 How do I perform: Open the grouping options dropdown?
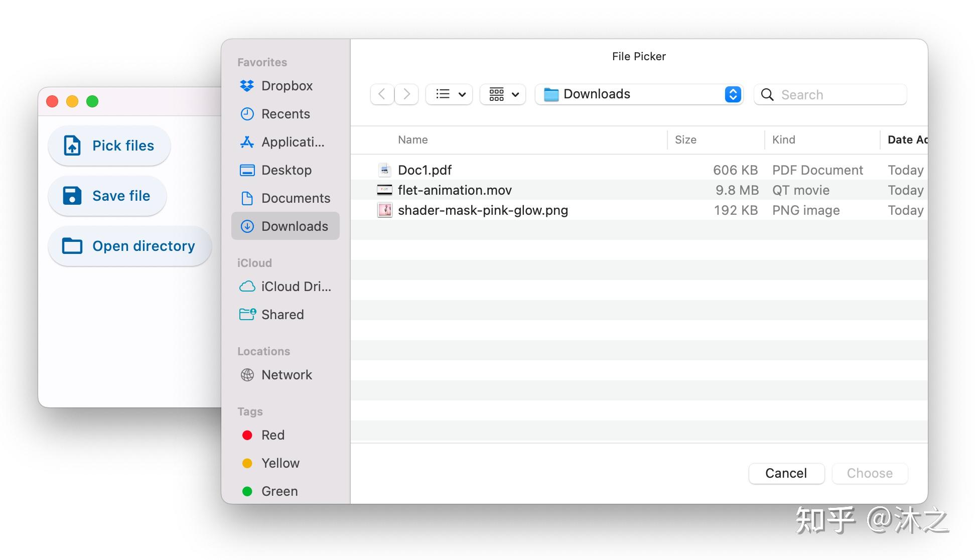tap(502, 94)
